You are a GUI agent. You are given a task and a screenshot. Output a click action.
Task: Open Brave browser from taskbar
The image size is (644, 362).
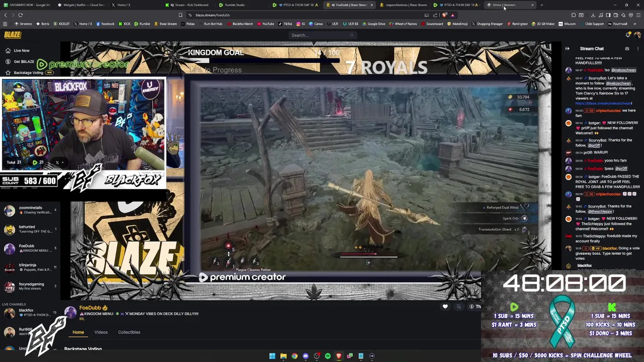tap(339, 356)
